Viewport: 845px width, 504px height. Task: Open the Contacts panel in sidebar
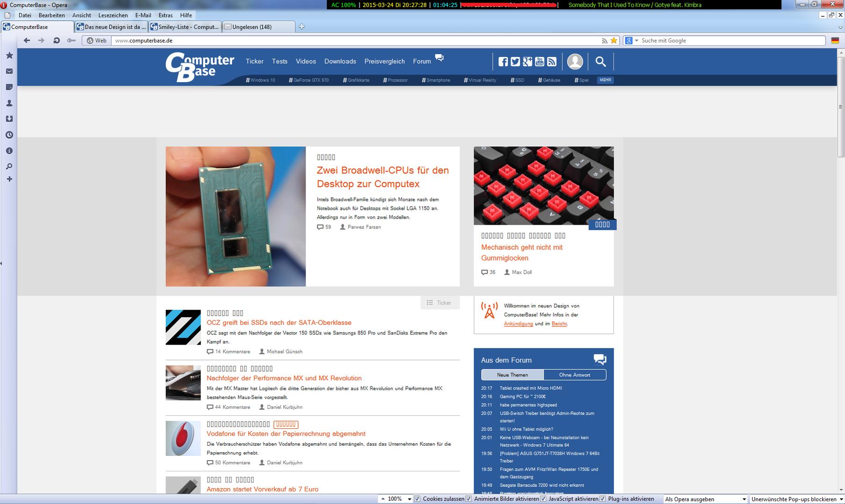pyautogui.click(x=9, y=103)
